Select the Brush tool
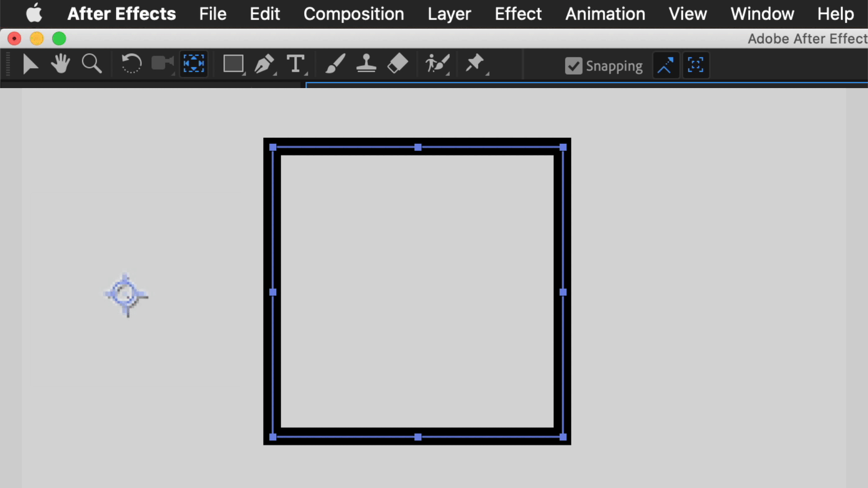 pyautogui.click(x=335, y=64)
